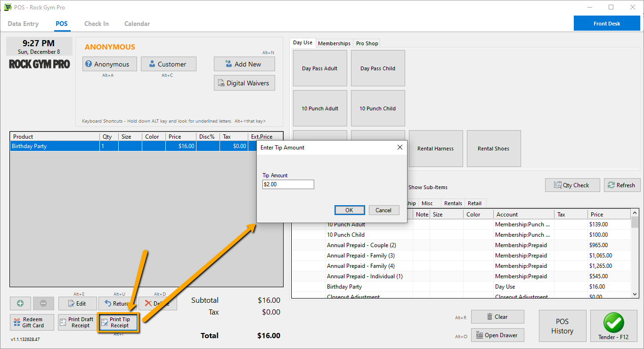Image resolution: width=644 pixels, height=349 pixels.
Task: Select the Retail list tab
Action: pos(474,203)
